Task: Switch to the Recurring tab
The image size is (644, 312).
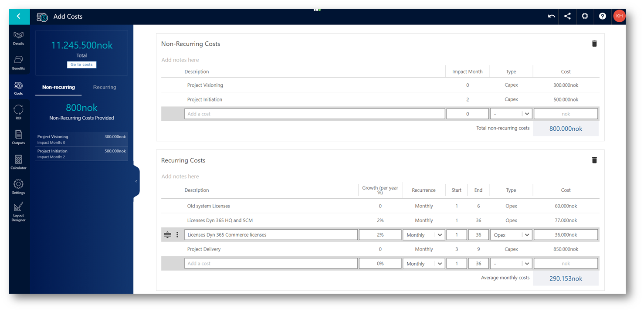Action: pyautogui.click(x=105, y=87)
